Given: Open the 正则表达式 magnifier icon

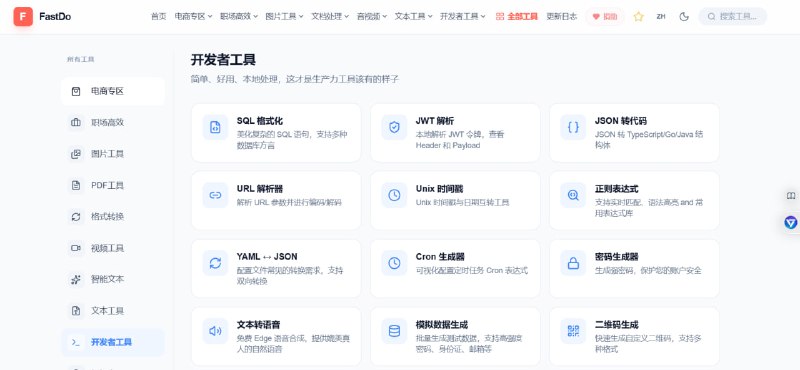Looking at the screenshot, I should click(x=573, y=195).
